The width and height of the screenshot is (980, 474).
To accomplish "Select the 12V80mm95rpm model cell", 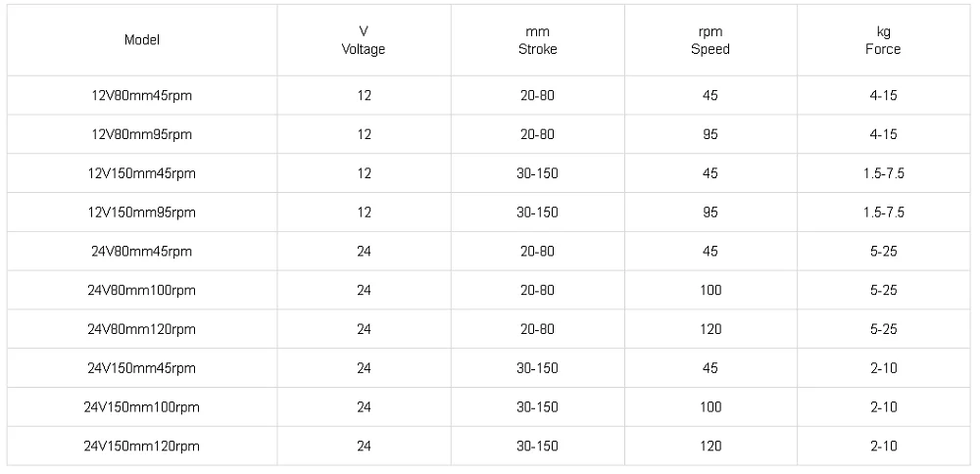I will (142, 134).
